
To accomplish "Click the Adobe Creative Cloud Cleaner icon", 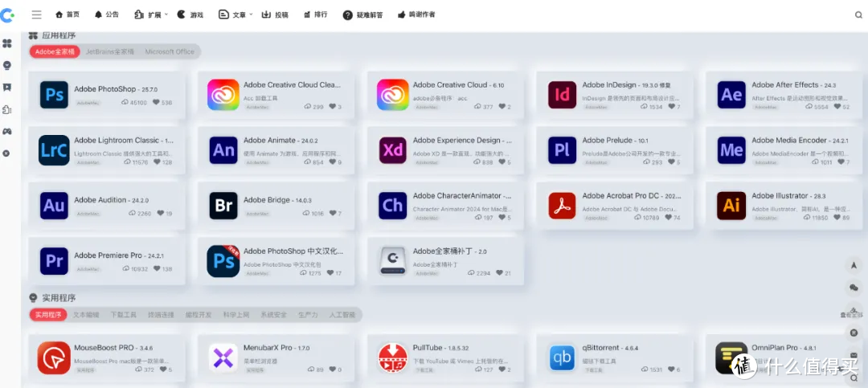I will pos(223,96).
